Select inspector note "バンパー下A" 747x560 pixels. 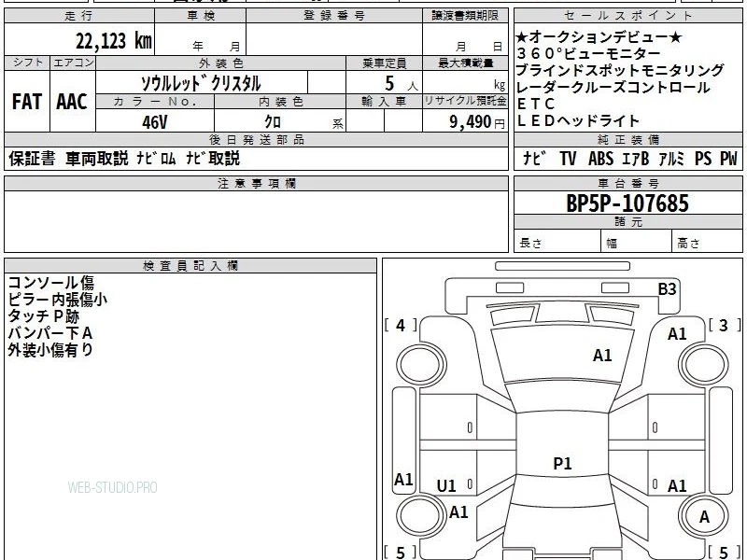(50, 333)
